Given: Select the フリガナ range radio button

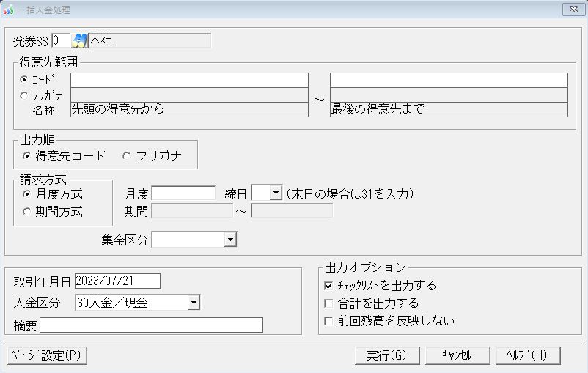Looking at the screenshot, I should pyautogui.click(x=25, y=95).
